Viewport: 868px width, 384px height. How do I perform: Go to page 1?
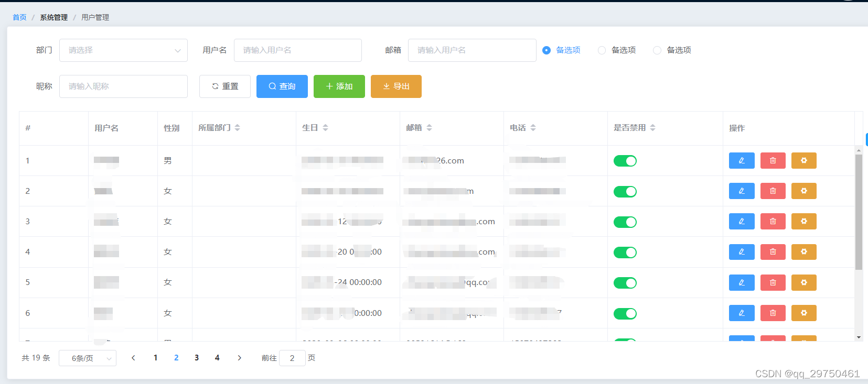coord(155,358)
